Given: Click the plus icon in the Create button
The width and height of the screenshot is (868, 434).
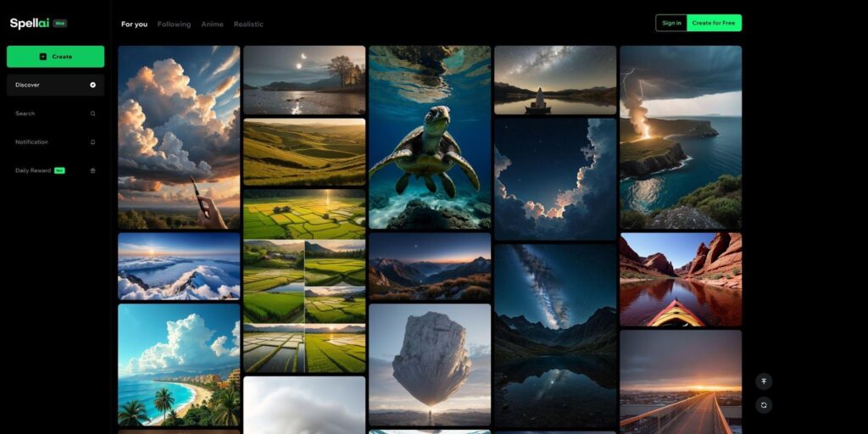Looking at the screenshot, I should point(43,57).
